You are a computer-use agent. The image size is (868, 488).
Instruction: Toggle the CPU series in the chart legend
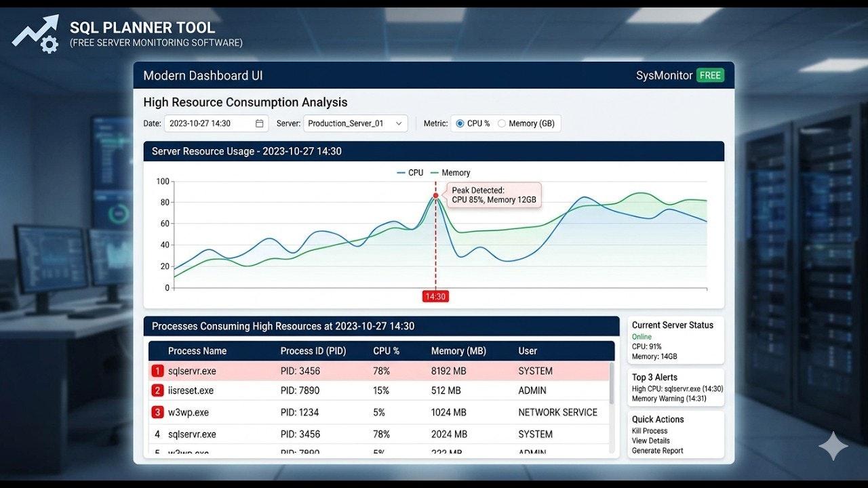(412, 172)
